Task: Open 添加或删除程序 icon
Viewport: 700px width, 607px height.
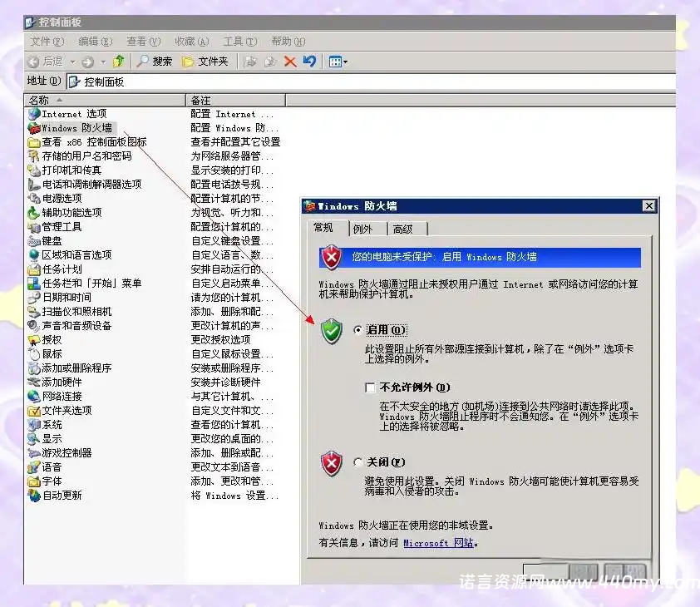Action: tap(34, 368)
